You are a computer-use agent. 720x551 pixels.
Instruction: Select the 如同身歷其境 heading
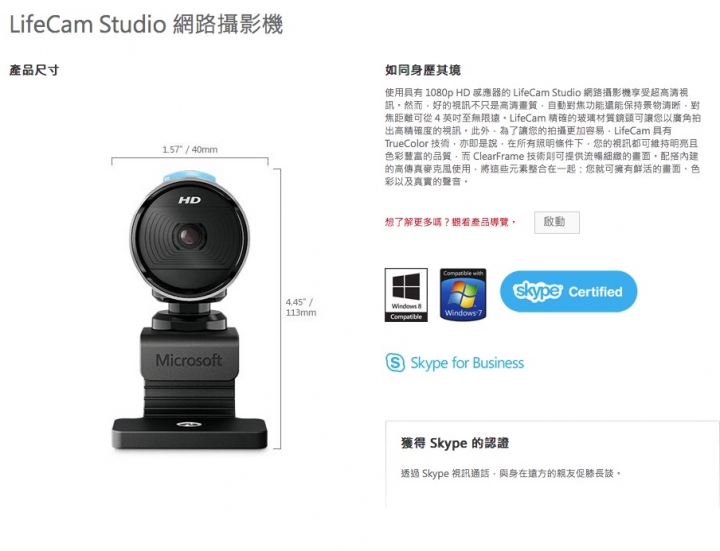422,70
